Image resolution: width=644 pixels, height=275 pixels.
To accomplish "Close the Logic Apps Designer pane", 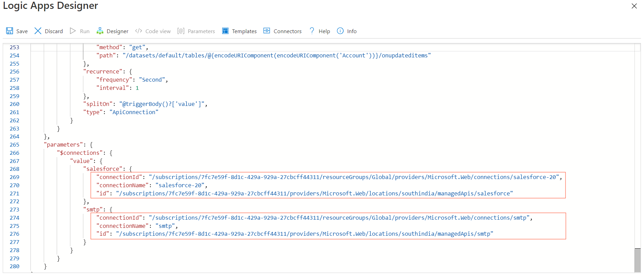I will (634, 6).
